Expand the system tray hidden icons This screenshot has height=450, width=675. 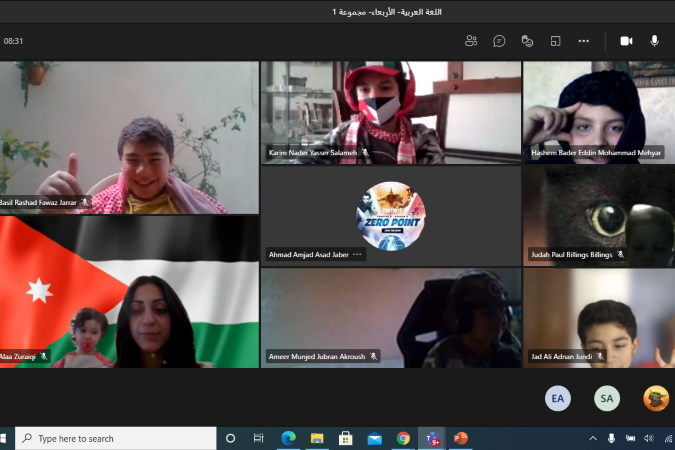click(593, 438)
